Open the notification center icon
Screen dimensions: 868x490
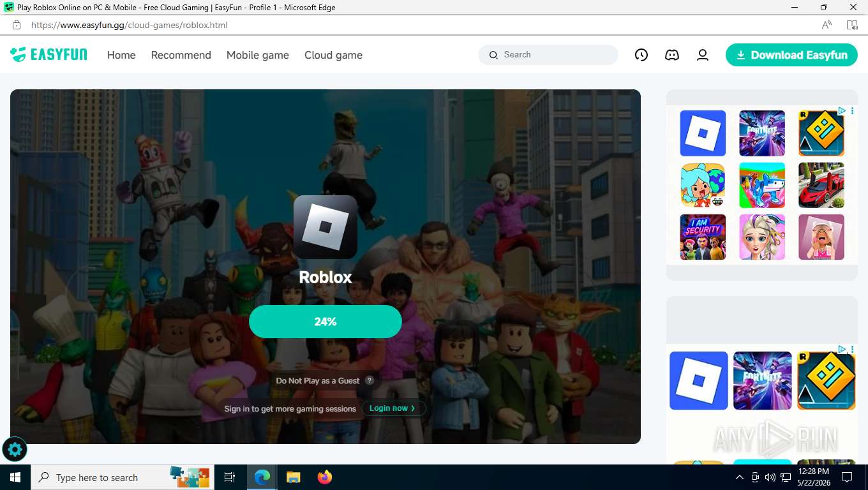coord(847,477)
